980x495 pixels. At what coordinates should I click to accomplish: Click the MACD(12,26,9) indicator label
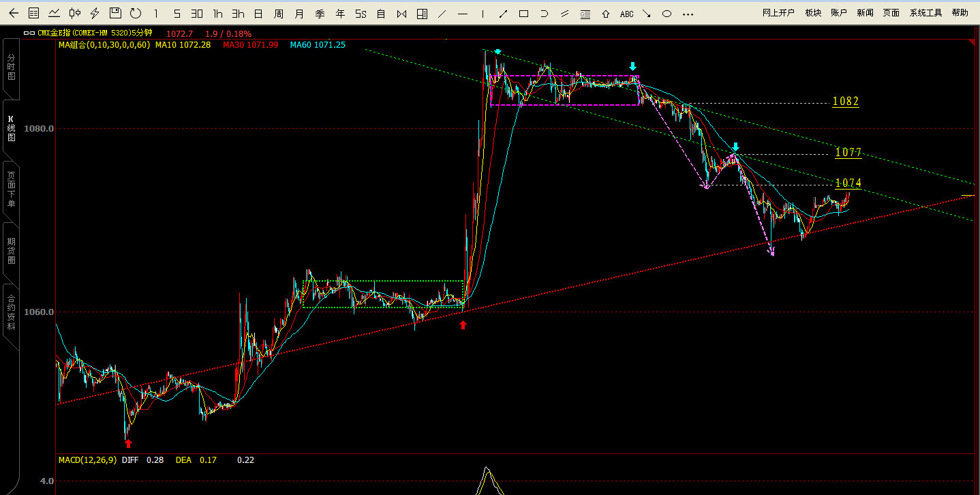(x=87, y=460)
